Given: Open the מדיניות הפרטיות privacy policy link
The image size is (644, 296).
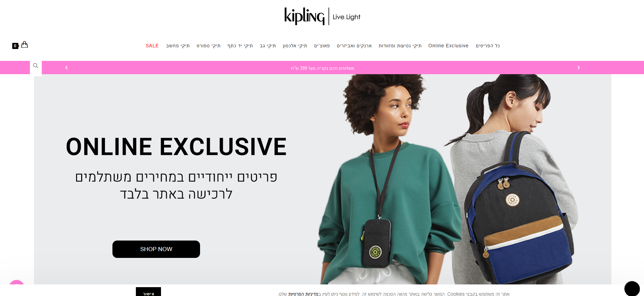Looking at the screenshot, I should [x=303, y=294].
